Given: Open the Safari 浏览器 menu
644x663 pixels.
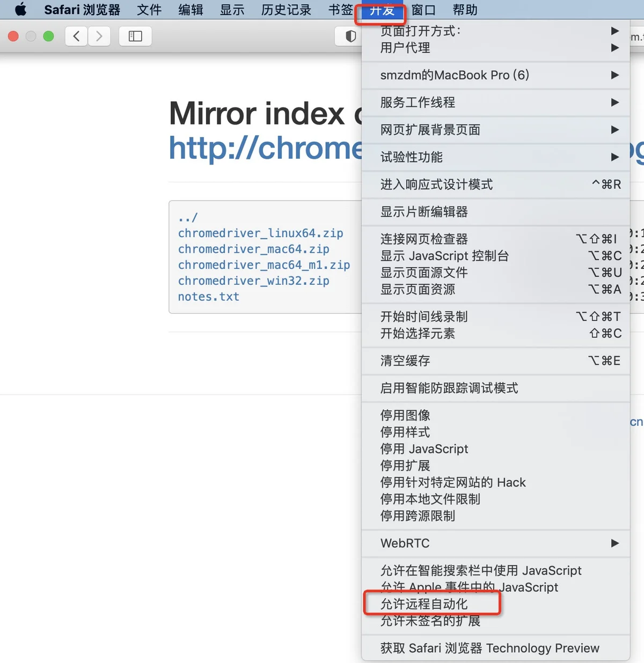Looking at the screenshot, I should (82, 10).
